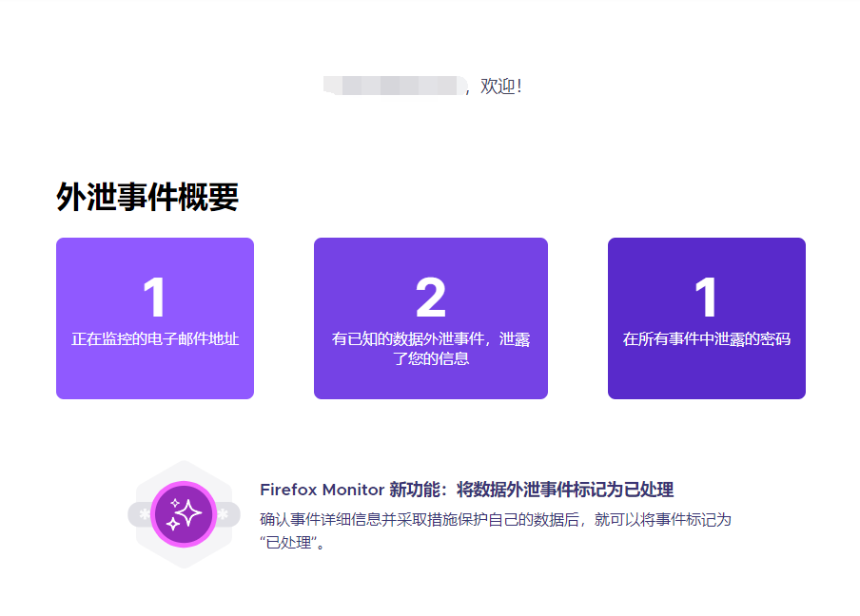Image resolution: width=860 pixels, height=616 pixels.
Task: Click the number 2 on breaches card
Action: pos(431,297)
